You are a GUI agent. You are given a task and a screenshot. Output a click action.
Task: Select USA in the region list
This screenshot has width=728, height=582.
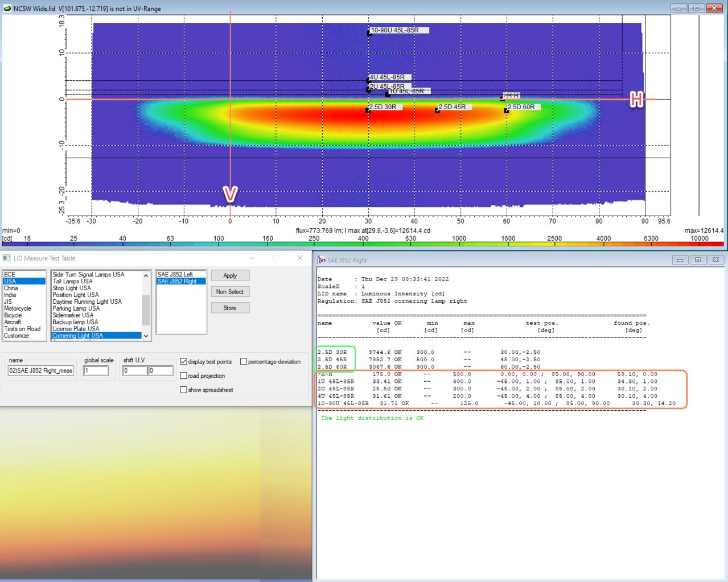(24, 281)
